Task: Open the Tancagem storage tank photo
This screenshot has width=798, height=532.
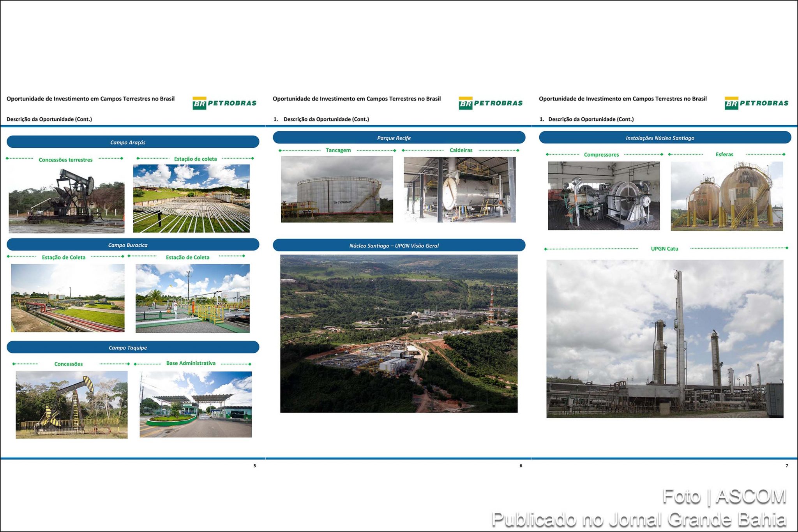Action: point(337,189)
